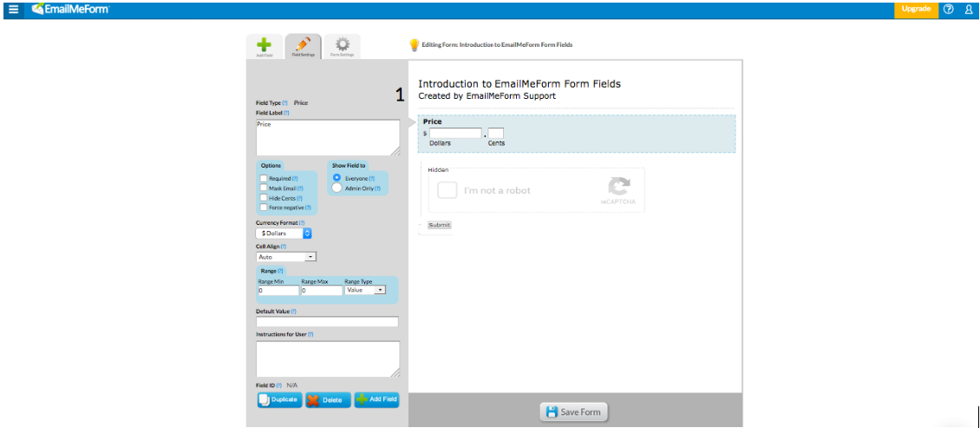Open the hamburger menu in top bar

13,10
